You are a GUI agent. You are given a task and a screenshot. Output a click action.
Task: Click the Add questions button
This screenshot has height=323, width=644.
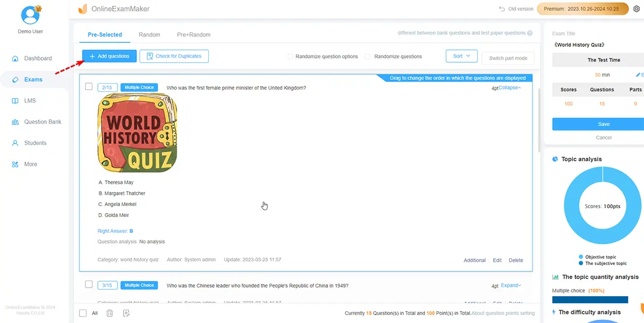coord(109,56)
